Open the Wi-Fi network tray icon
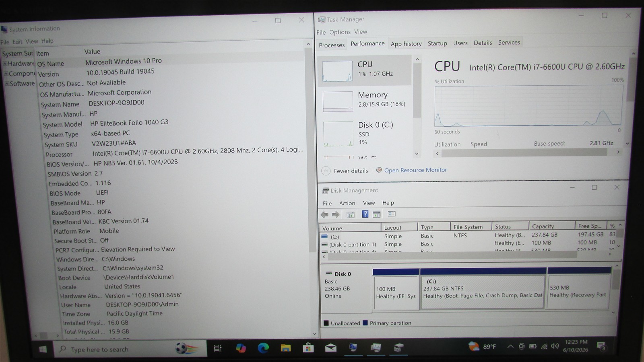 pyautogui.click(x=544, y=346)
